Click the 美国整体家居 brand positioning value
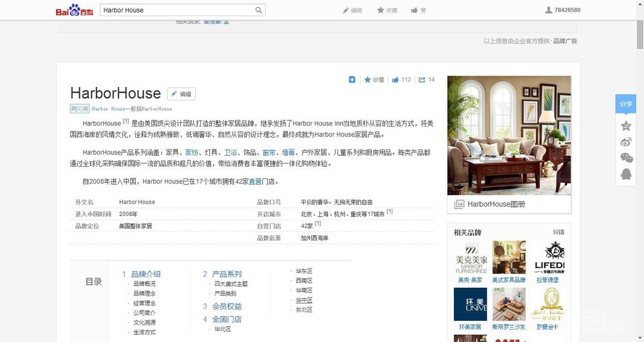644x342 pixels. [135, 226]
